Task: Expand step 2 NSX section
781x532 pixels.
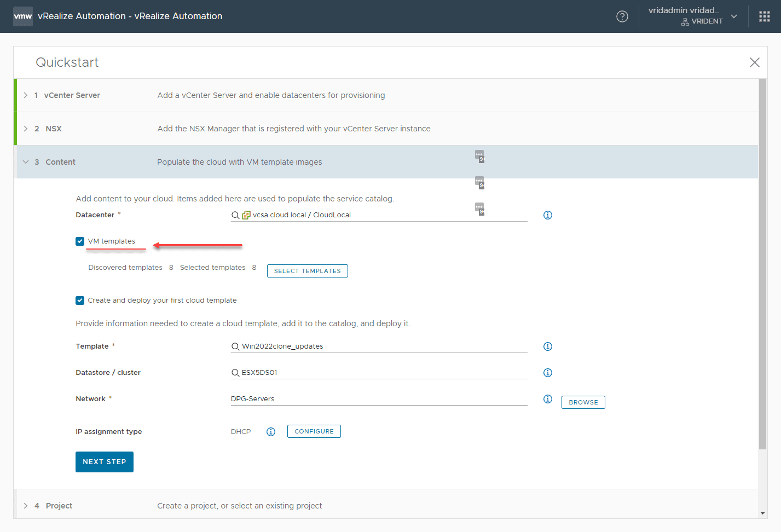Action: click(26, 129)
